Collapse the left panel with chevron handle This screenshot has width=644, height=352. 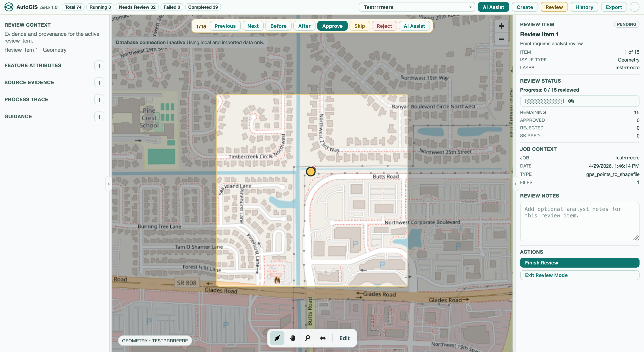click(x=108, y=184)
